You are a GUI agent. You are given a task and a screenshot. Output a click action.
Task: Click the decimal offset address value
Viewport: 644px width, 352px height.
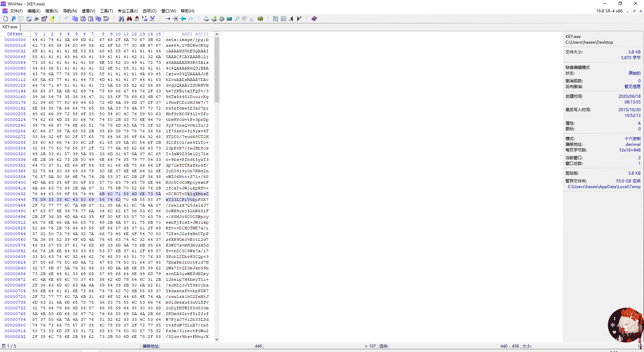[x=633, y=144]
